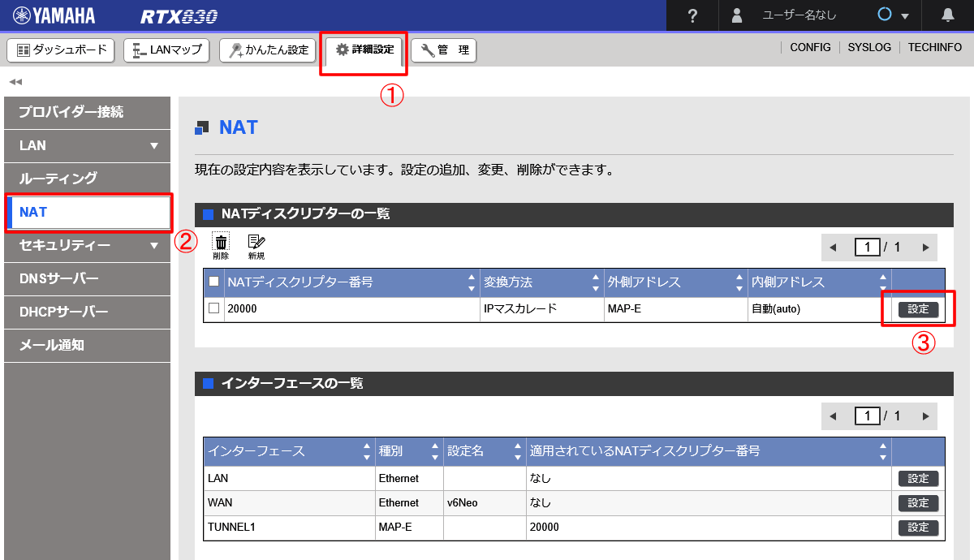Click 設定 button for WAN interface
Viewport: 974px width, 560px height.
point(918,503)
